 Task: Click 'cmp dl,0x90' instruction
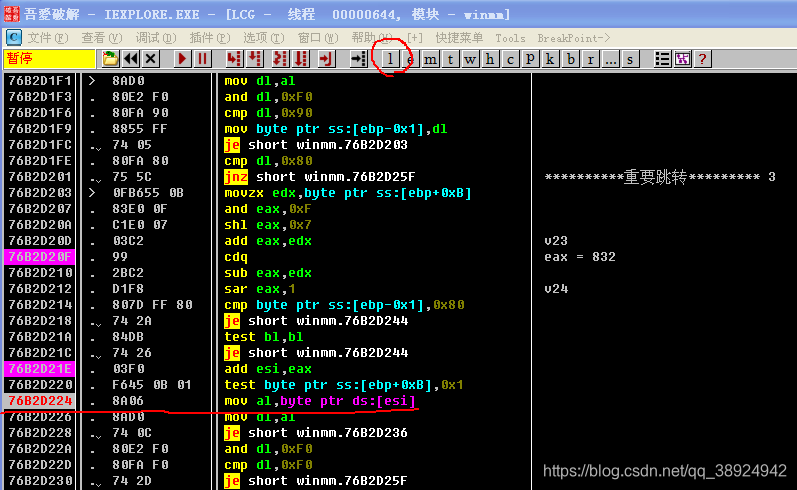click(x=268, y=113)
